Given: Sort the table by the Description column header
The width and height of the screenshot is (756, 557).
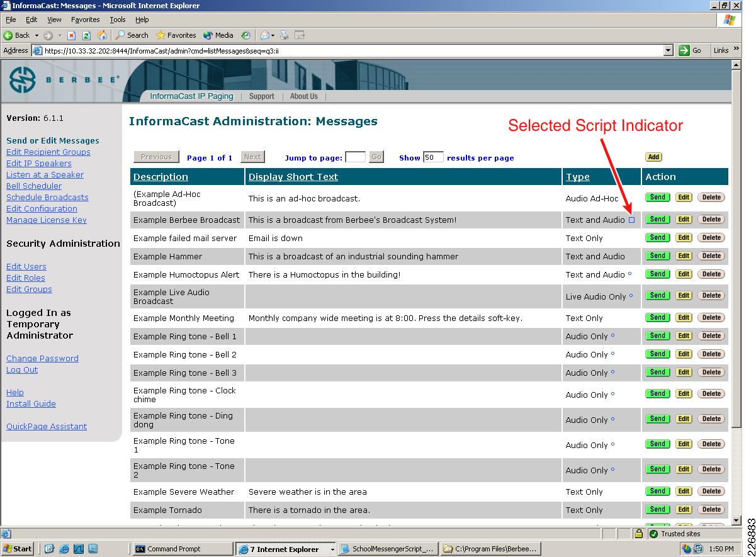Looking at the screenshot, I should coord(161,177).
